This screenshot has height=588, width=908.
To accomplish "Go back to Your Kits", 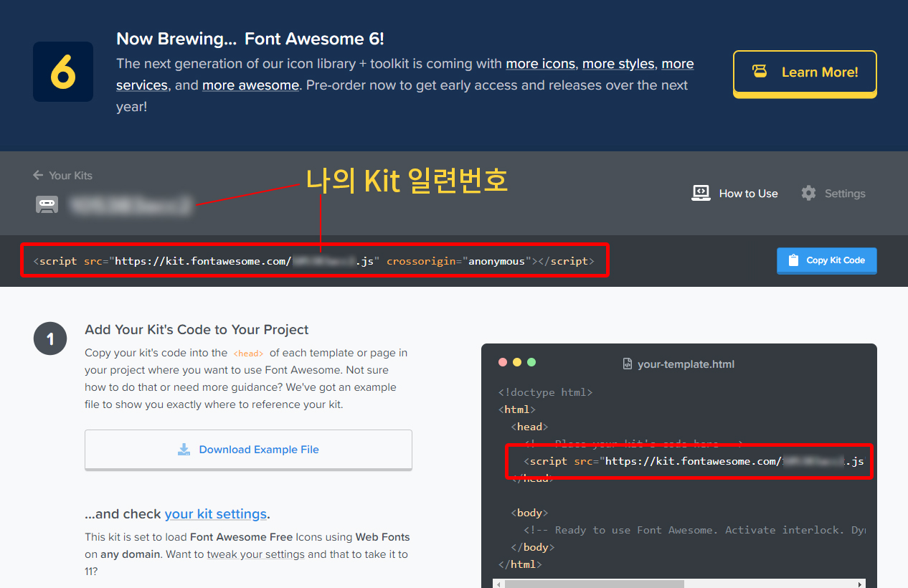I will pos(62,176).
